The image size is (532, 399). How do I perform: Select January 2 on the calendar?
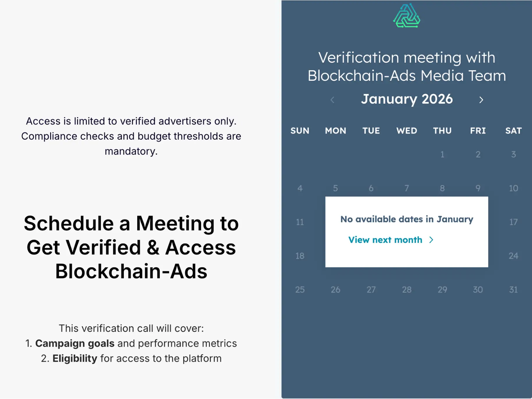coord(478,154)
